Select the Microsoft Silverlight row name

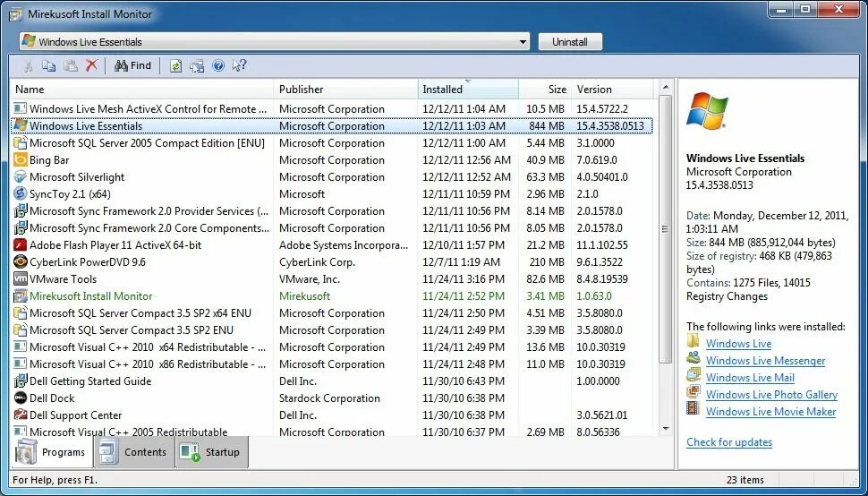77,177
